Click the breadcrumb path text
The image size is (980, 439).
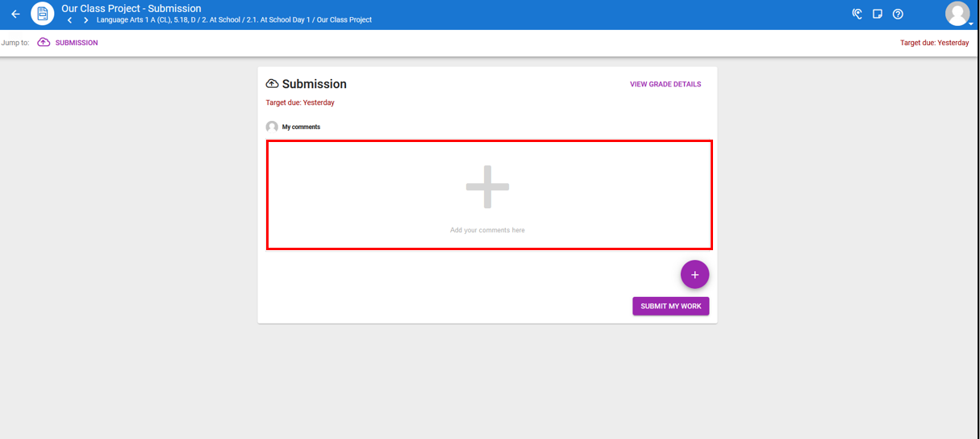(x=234, y=20)
